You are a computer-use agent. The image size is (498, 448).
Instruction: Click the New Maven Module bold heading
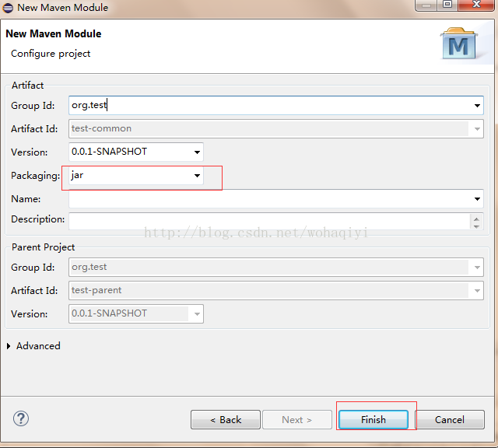54,33
